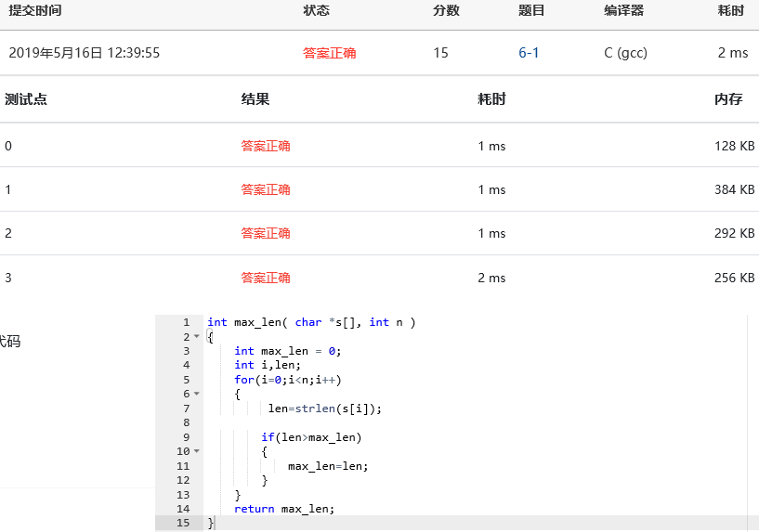
Task: Click test point 3 result 答案正确
Action: point(266,278)
